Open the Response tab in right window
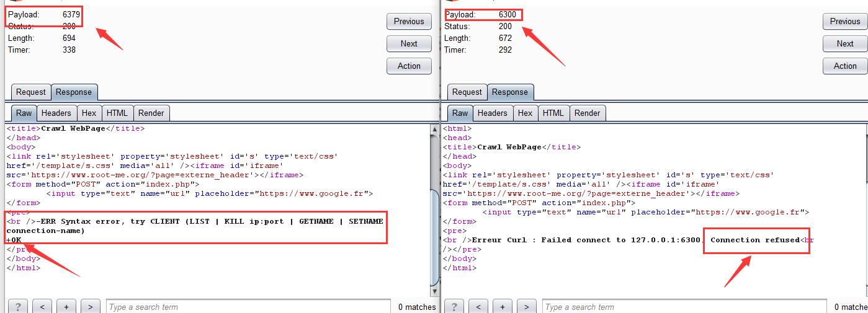Viewport: 868px width, 313px height. click(510, 92)
